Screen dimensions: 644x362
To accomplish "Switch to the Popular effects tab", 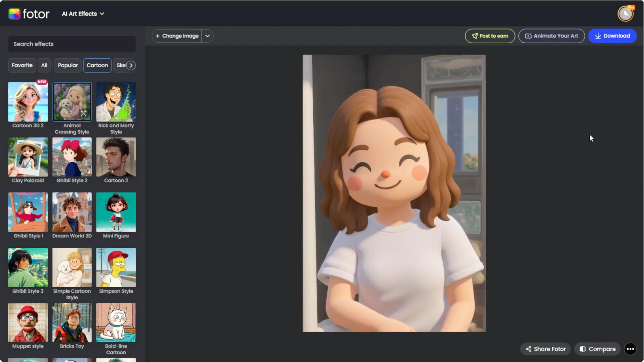I will tap(68, 65).
